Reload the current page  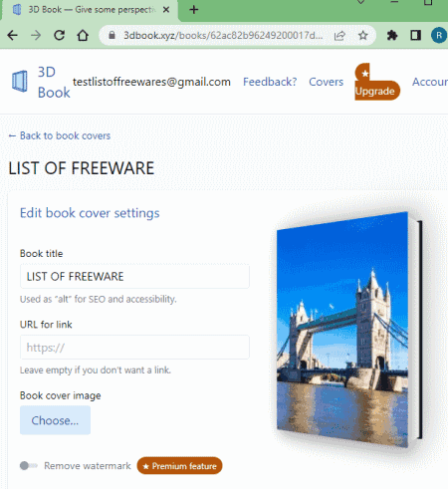60,35
